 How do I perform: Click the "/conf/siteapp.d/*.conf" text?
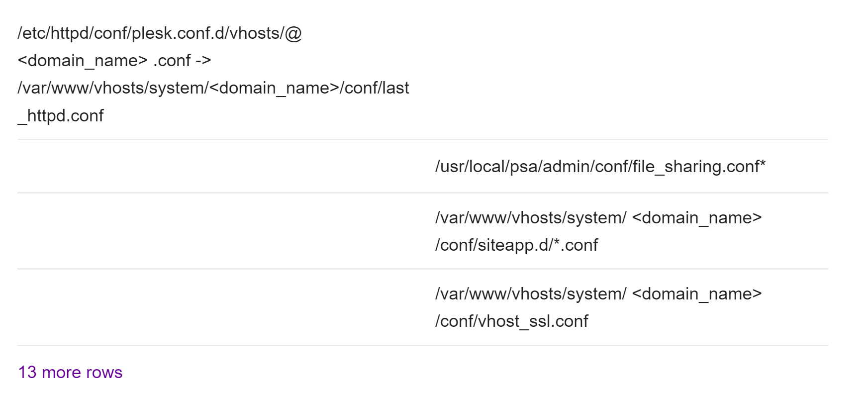[516, 245]
